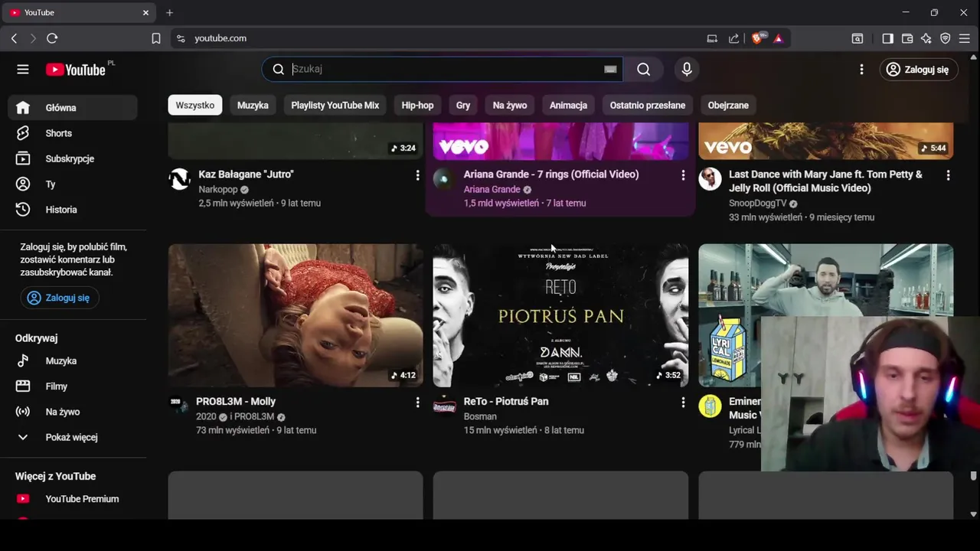Open SnoopDoggTV channel avatar
Screen dimensions: 980x551
click(710, 180)
